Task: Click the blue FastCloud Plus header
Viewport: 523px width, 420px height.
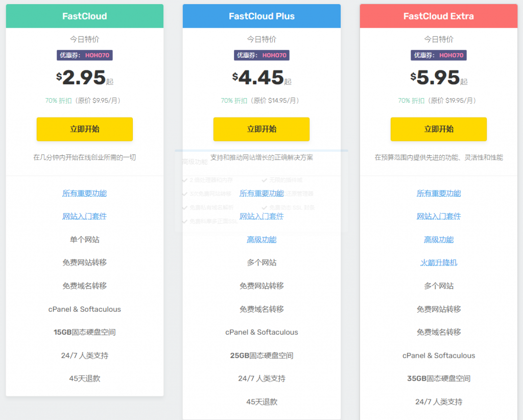Action: click(261, 16)
